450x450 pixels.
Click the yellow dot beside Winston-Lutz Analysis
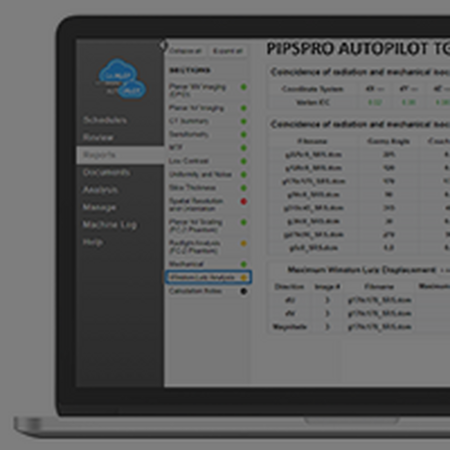coord(244,277)
